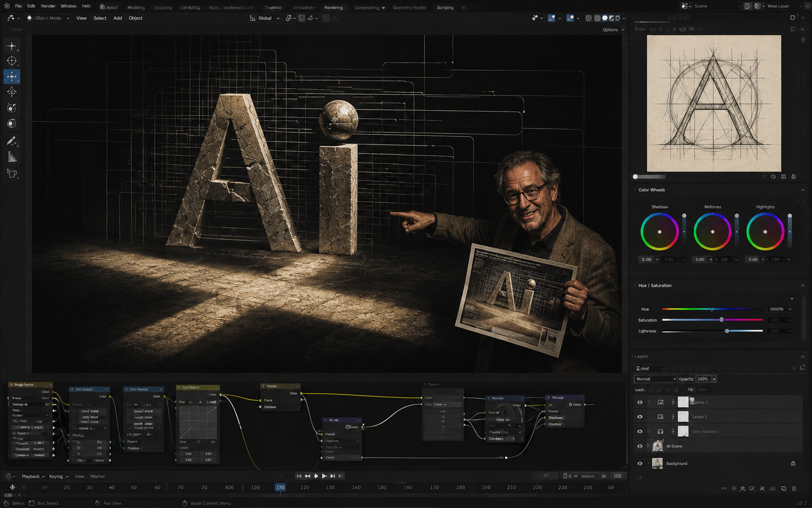Expand the AI Scene layer group

(x=649, y=446)
